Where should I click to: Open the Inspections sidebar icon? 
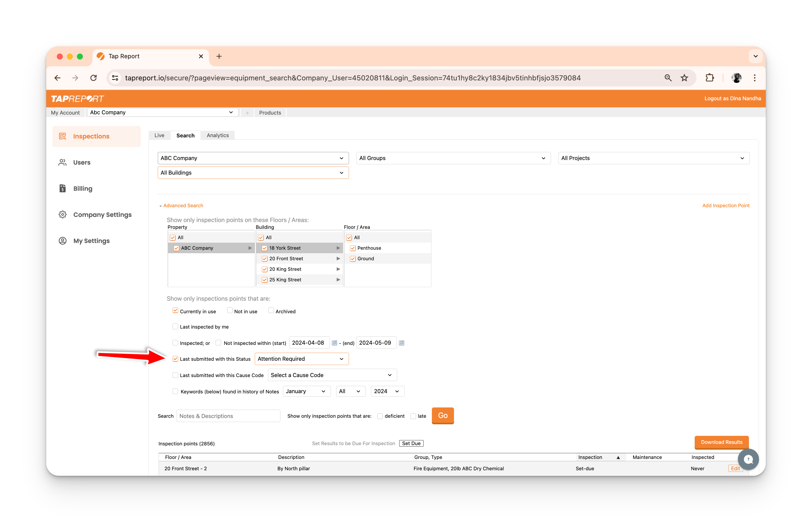63,136
